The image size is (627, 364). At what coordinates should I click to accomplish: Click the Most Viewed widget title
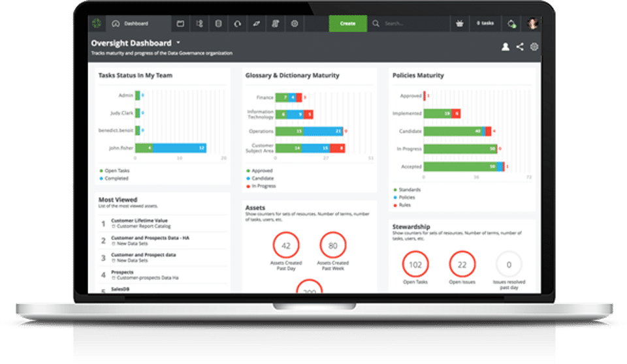[x=118, y=200]
